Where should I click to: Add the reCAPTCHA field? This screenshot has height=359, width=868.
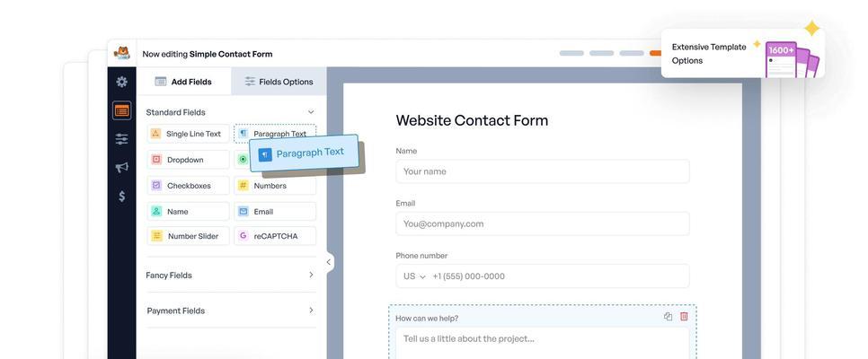275,236
